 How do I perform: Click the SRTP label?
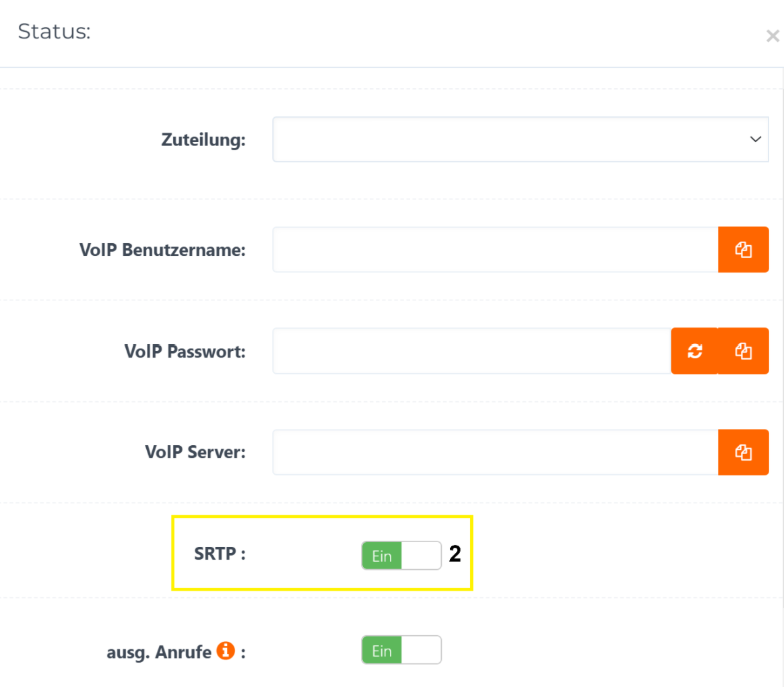(x=220, y=554)
